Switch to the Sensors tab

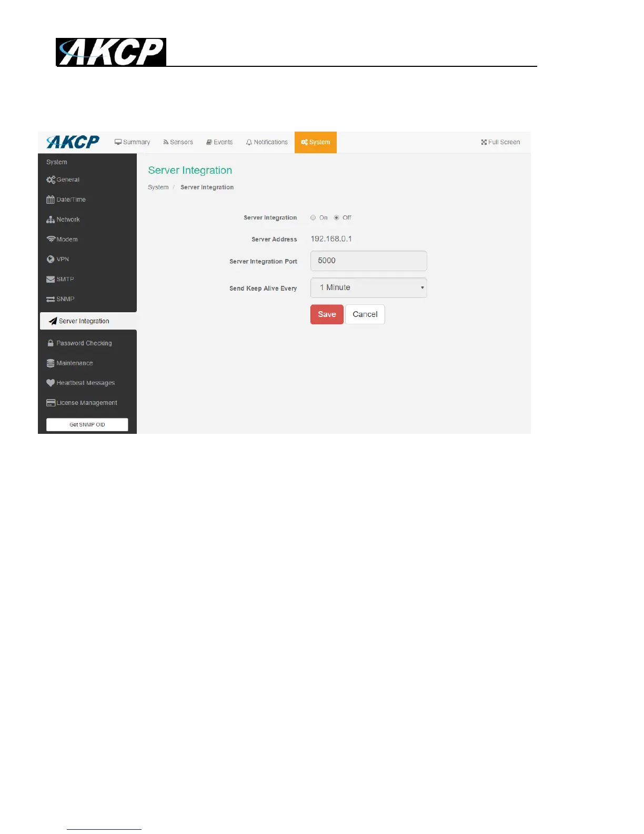(x=178, y=142)
